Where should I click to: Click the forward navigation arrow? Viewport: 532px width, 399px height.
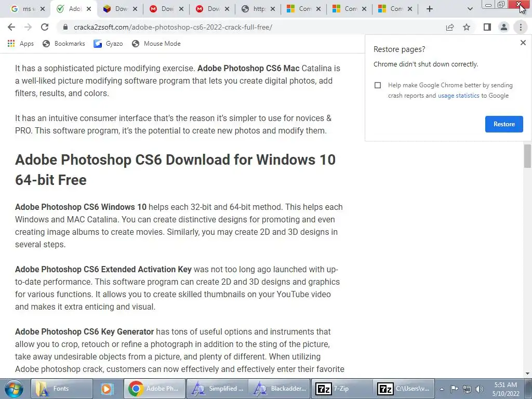pyautogui.click(x=28, y=27)
